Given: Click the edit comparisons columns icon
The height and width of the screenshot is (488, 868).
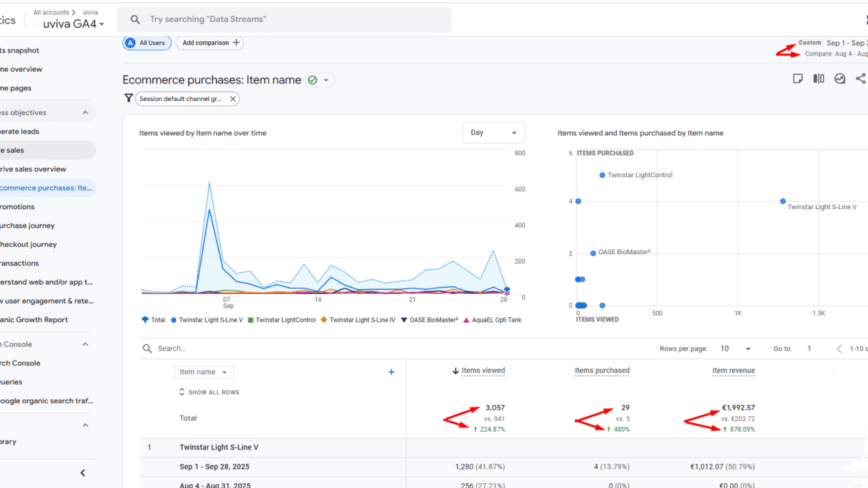Looking at the screenshot, I should (x=819, y=79).
